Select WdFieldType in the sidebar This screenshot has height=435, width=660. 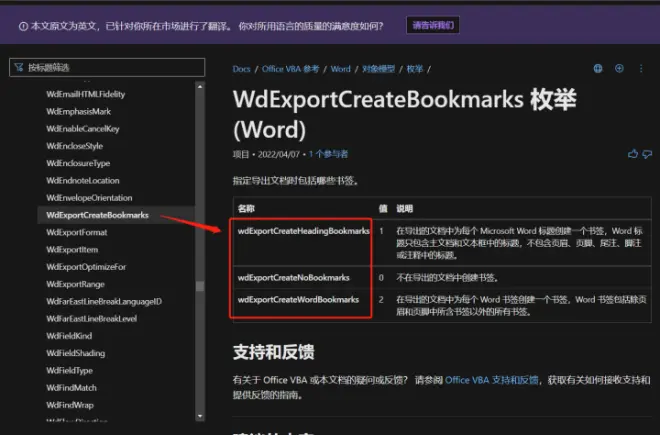69,371
